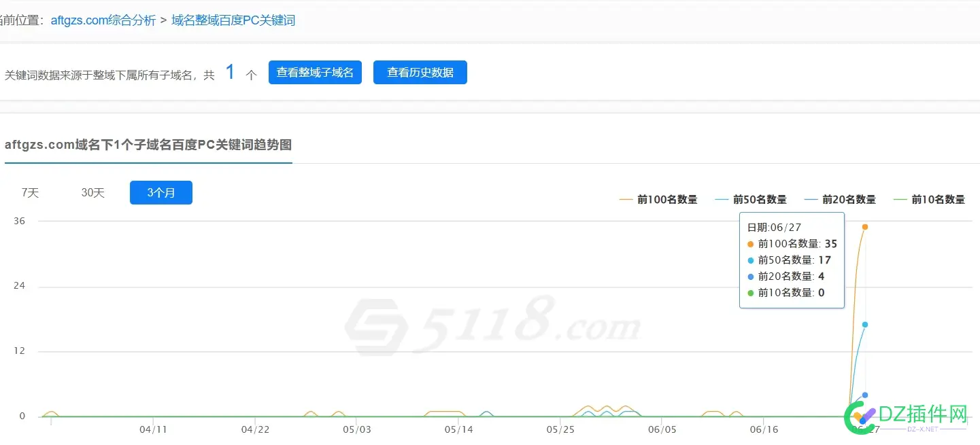Click the blue data point at 4
The width and height of the screenshot is (980, 445).
pos(865,395)
